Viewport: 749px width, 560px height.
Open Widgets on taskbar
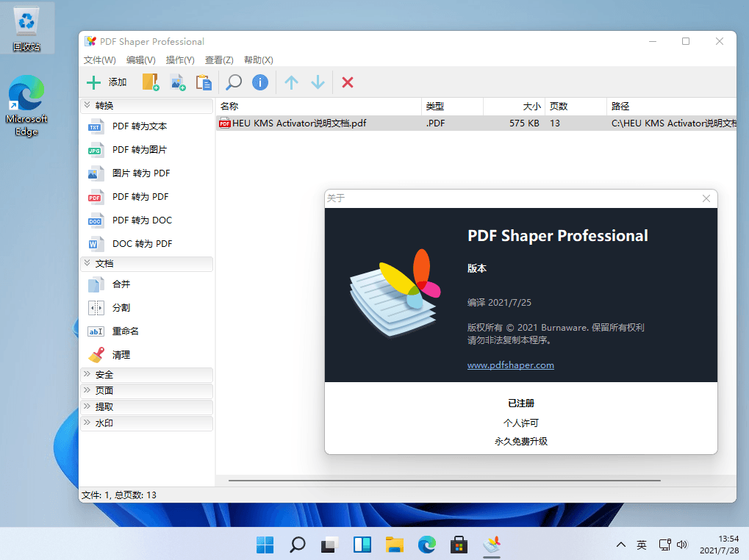coord(362,545)
